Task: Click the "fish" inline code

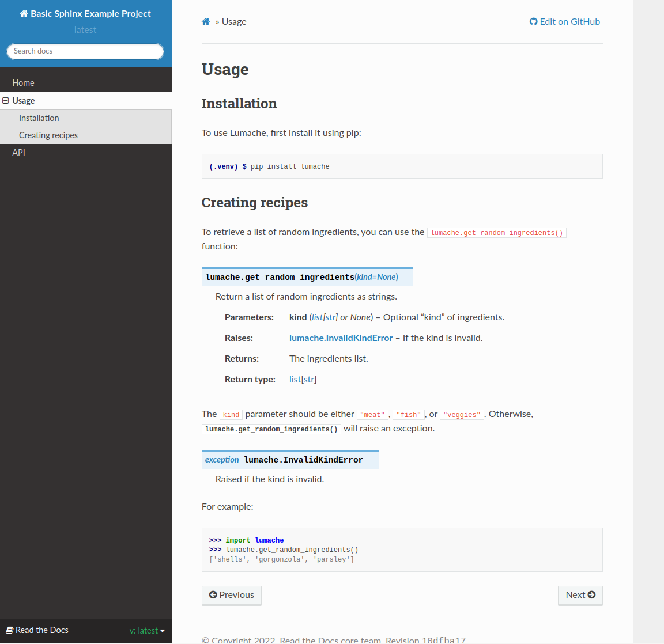Action: 409,415
